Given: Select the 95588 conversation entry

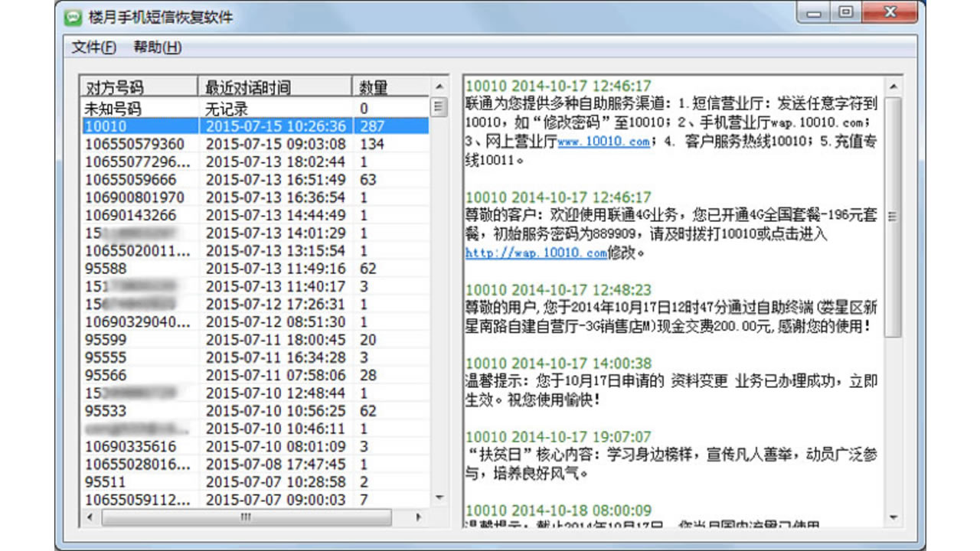Looking at the screenshot, I should pos(130,268).
